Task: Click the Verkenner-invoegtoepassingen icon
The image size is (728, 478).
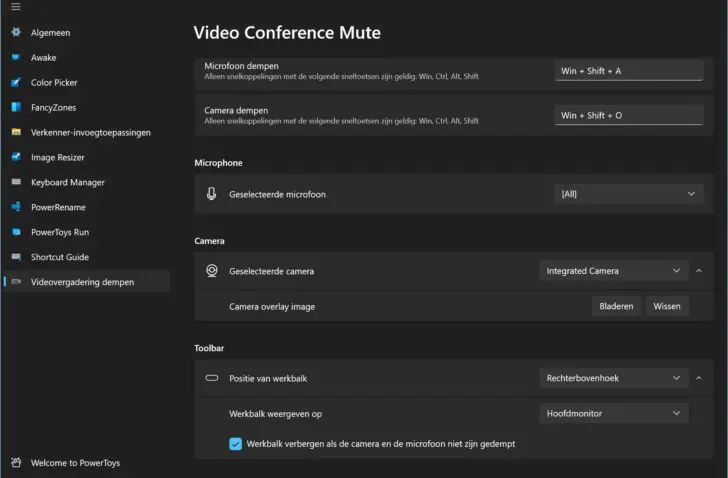Action: [16, 132]
